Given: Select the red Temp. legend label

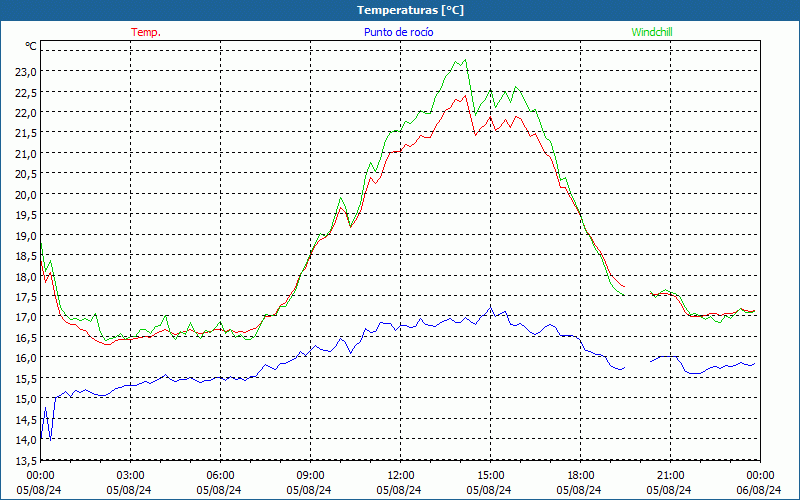Looking at the screenshot, I should 146,32.
